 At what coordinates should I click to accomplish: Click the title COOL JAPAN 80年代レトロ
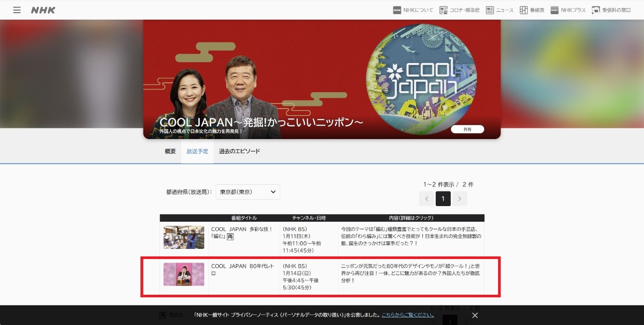pyautogui.click(x=243, y=270)
